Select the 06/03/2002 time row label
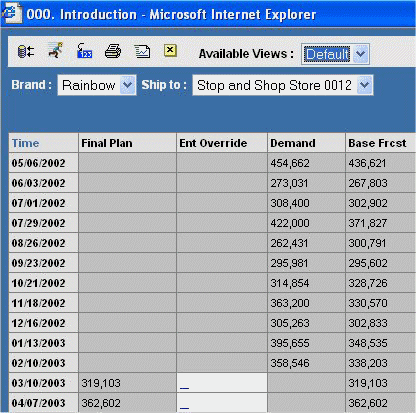416x413 pixels. click(x=43, y=183)
